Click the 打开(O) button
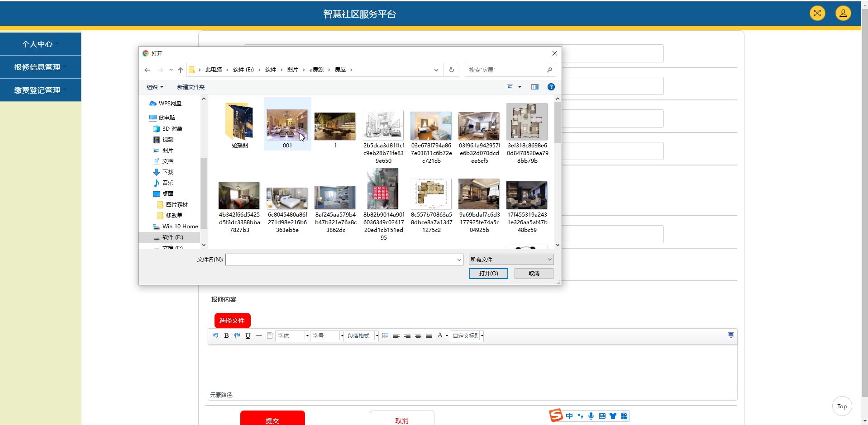This screenshot has width=868, height=425. (x=488, y=274)
